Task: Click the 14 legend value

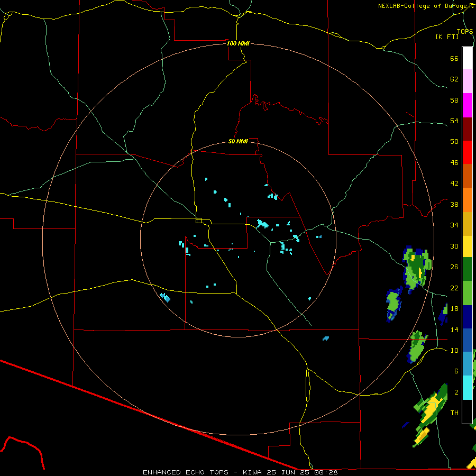Action: 454,329
